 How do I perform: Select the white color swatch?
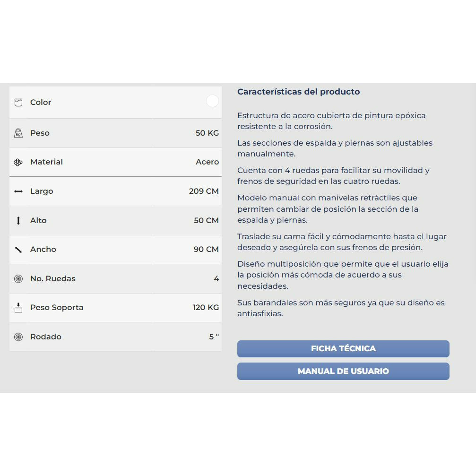212,101
